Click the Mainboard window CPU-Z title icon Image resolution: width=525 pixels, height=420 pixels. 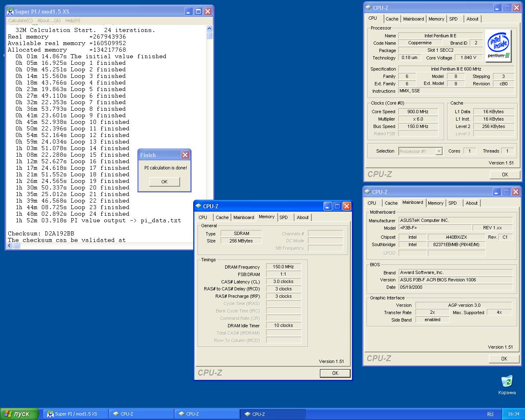click(x=367, y=192)
